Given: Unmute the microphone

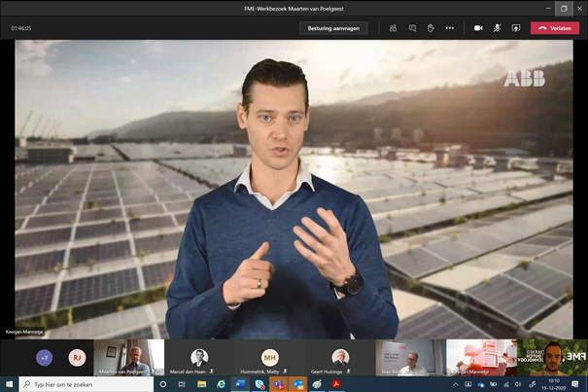Looking at the screenshot, I should (x=497, y=28).
